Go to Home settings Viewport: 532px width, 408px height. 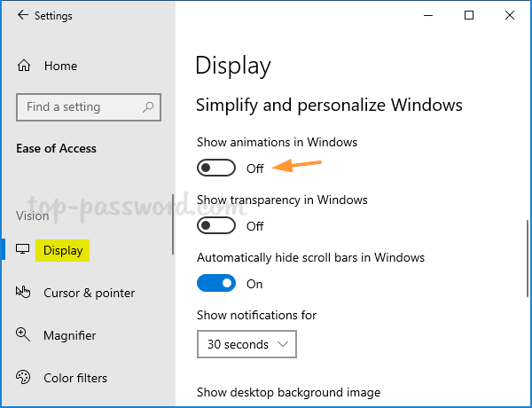click(x=60, y=66)
